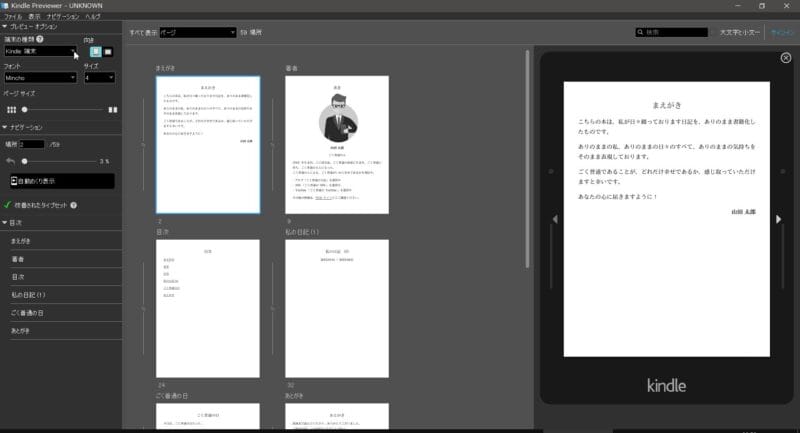Open the show-all Page dropdown
The height and width of the screenshot is (433, 800).
198,32
